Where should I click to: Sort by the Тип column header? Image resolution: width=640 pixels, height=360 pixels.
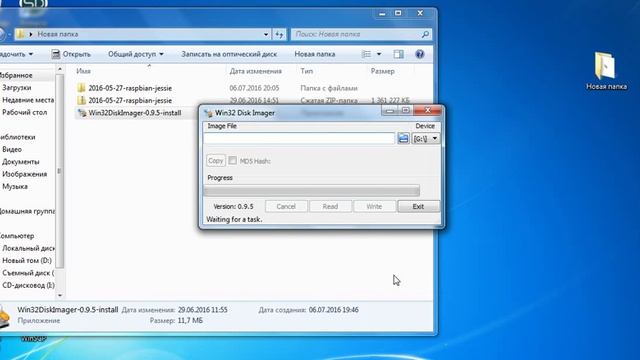click(307, 71)
